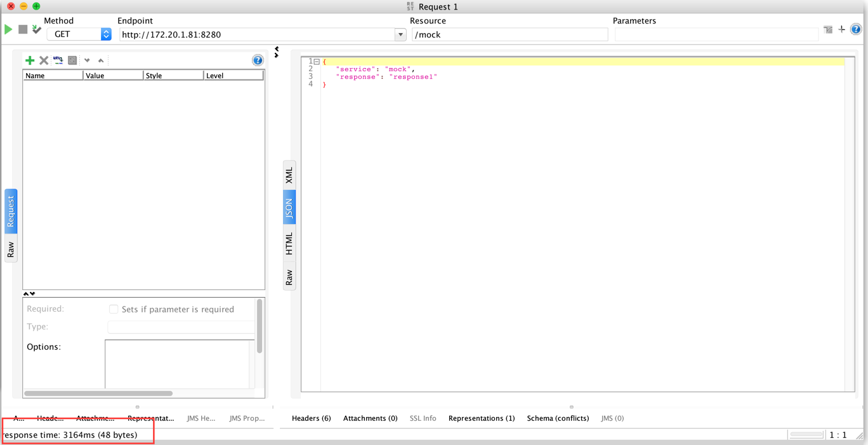Open response Headers (6) tab
Screen dimensions: 868x445
pos(311,418)
